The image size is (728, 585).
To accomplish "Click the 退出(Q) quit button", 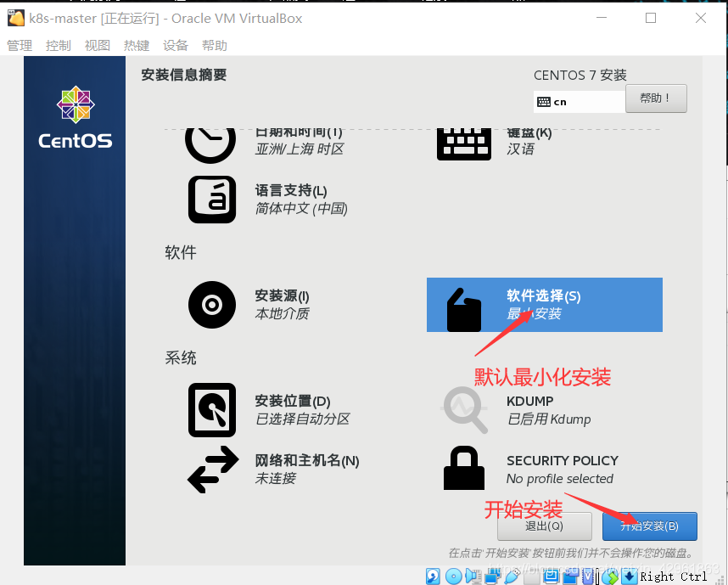I will pos(545,526).
